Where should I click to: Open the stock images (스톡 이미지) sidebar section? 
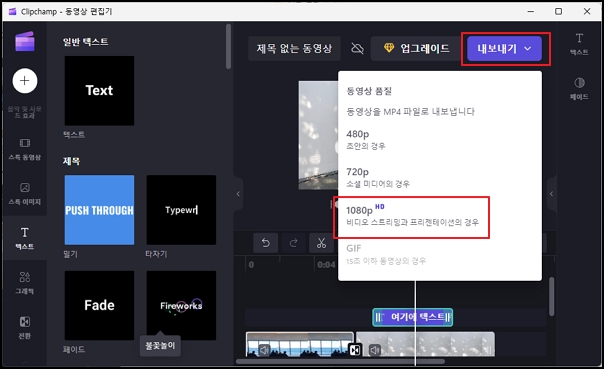[x=25, y=194]
